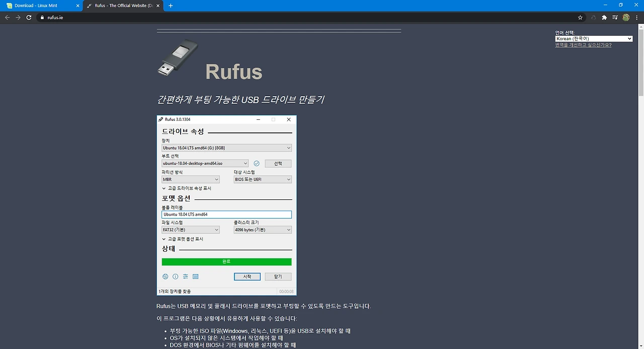Go back with the browser back arrow
Viewport: 644px width, 349px height.
click(7, 17)
